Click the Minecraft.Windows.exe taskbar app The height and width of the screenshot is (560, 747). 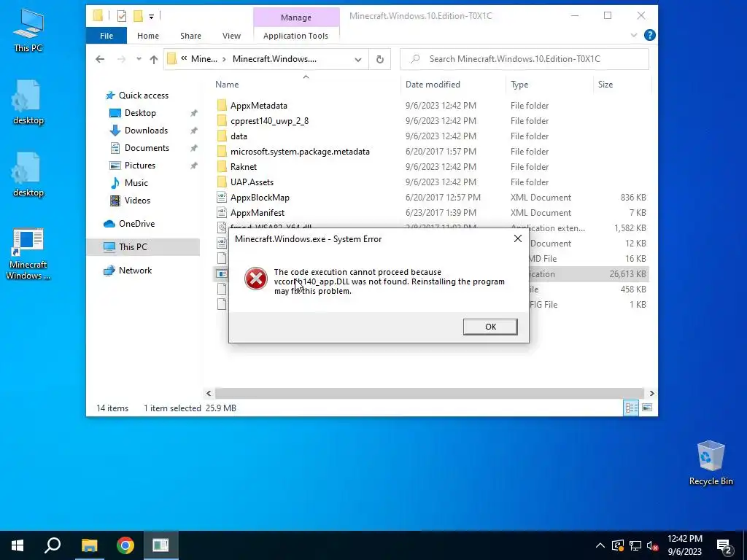click(160, 545)
